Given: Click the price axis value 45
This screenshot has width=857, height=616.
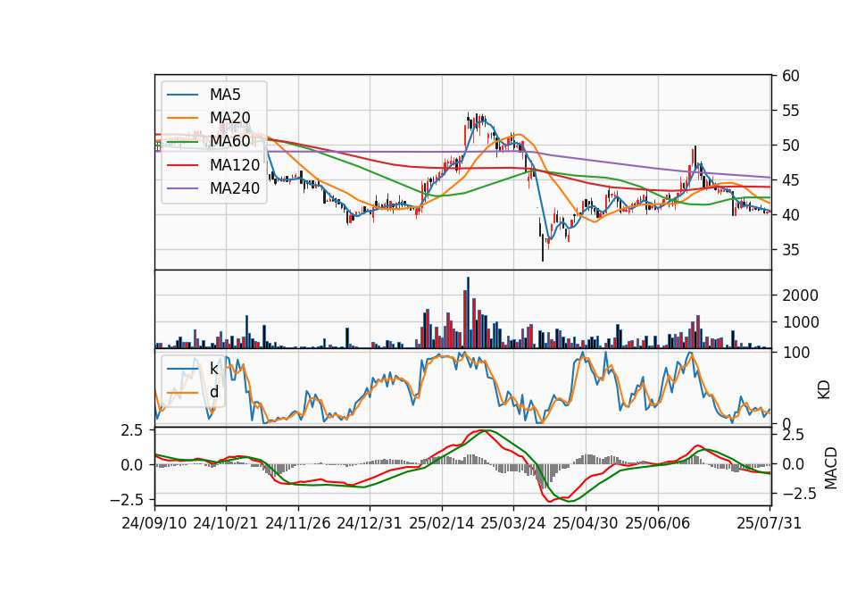Looking at the screenshot, I should (790, 180).
